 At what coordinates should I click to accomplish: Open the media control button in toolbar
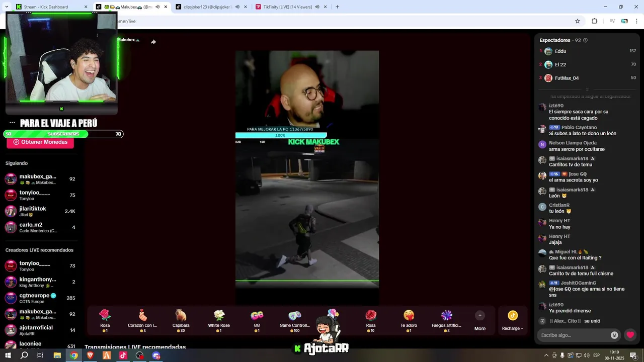612,21
